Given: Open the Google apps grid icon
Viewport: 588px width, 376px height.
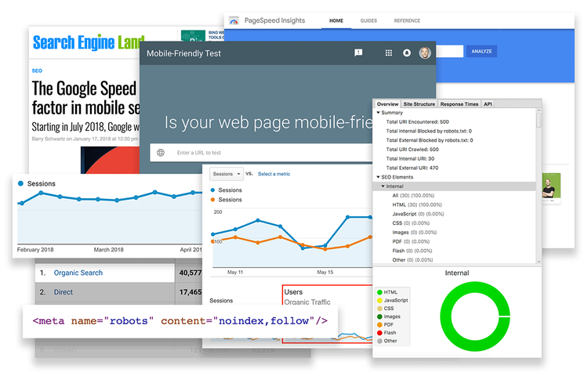Looking at the screenshot, I should click(389, 52).
